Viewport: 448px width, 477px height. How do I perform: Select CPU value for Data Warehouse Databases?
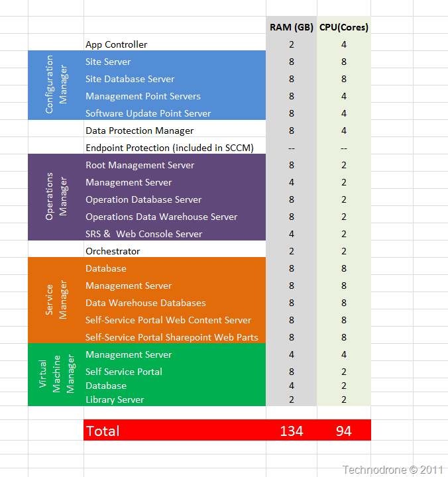344,301
